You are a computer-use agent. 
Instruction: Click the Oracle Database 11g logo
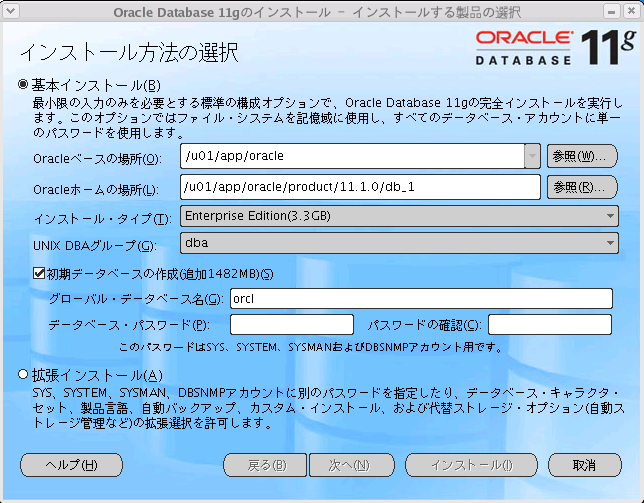pos(555,47)
